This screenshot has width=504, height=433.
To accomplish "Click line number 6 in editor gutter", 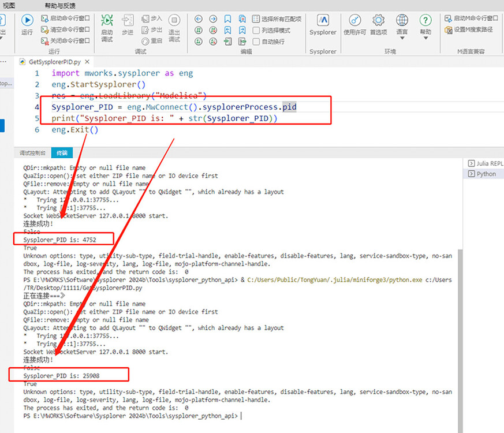I will pos(37,130).
